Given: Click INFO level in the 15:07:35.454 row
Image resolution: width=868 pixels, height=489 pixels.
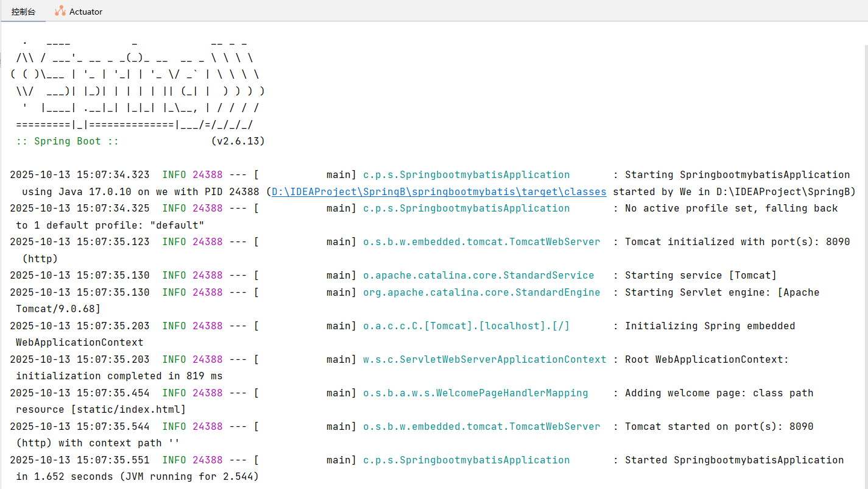Looking at the screenshot, I should pyautogui.click(x=174, y=393).
